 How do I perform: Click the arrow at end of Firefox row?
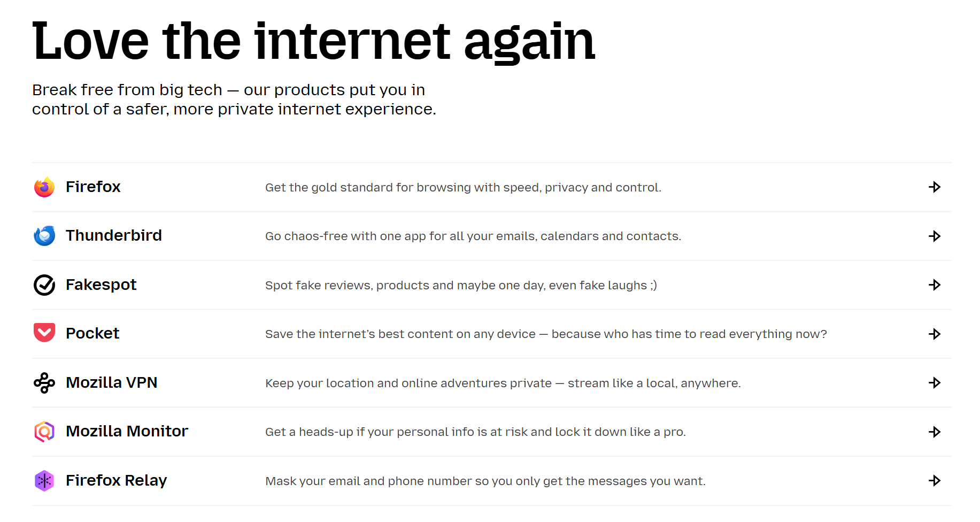935,187
